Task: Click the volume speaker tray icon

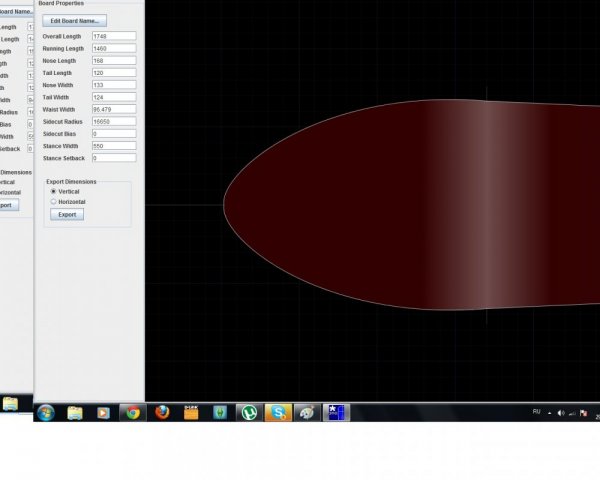Action: point(561,413)
